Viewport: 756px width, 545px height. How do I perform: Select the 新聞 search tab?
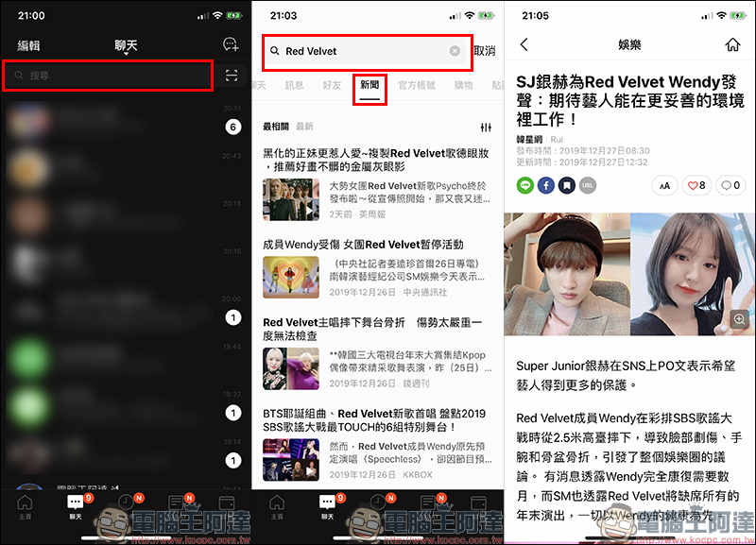pyautogui.click(x=369, y=85)
